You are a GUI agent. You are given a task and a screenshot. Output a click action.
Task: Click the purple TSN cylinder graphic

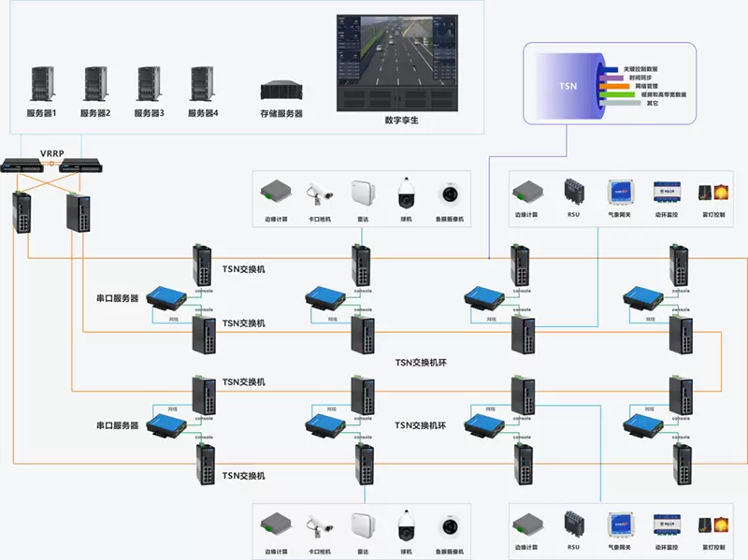566,84
